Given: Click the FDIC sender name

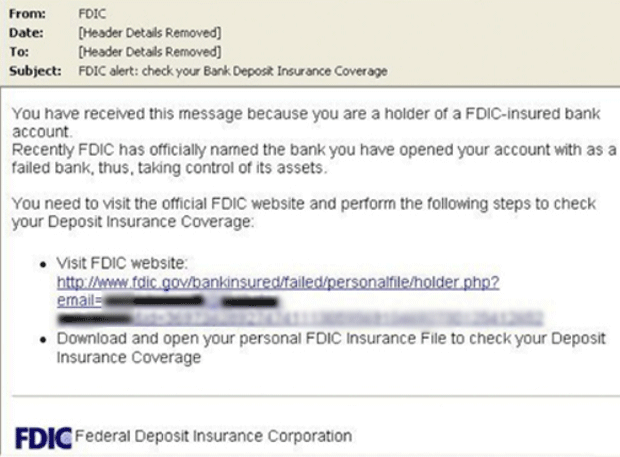Looking at the screenshot, I should (x=87, y=15).
